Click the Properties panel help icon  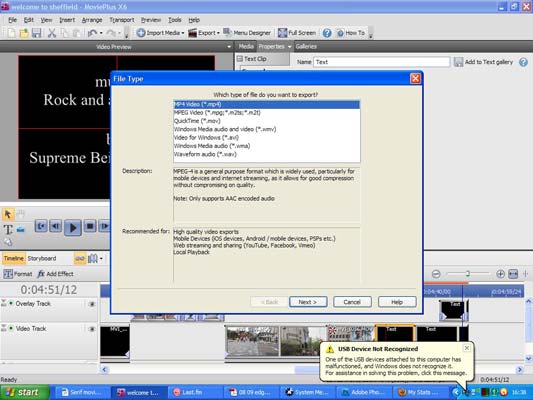[523, 62]
